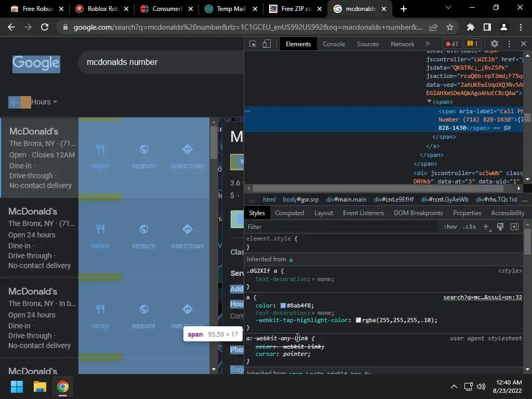Switch to the Sources tab

coord(368,44)
